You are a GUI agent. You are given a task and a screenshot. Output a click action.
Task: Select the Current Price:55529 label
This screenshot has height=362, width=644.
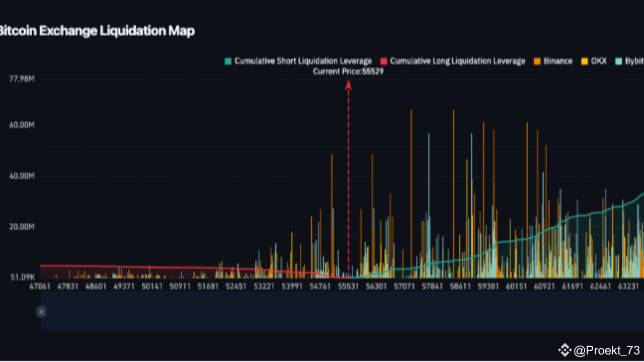point(349,71)
